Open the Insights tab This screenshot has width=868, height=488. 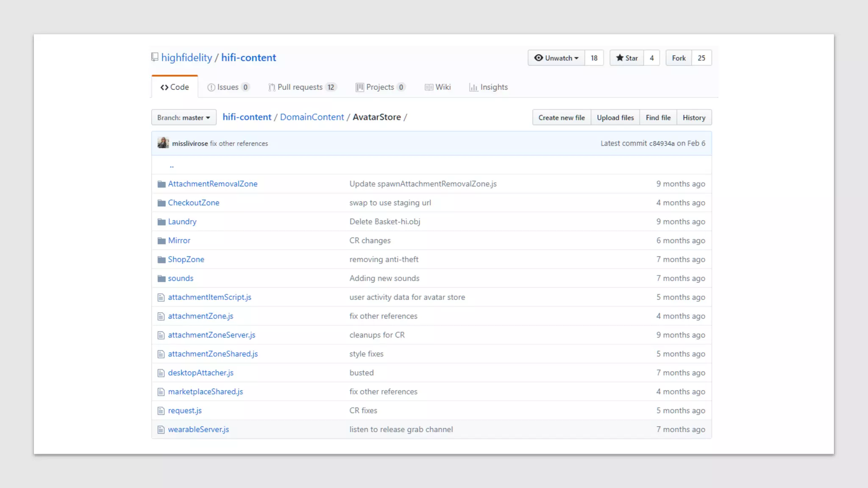[488, 87]
